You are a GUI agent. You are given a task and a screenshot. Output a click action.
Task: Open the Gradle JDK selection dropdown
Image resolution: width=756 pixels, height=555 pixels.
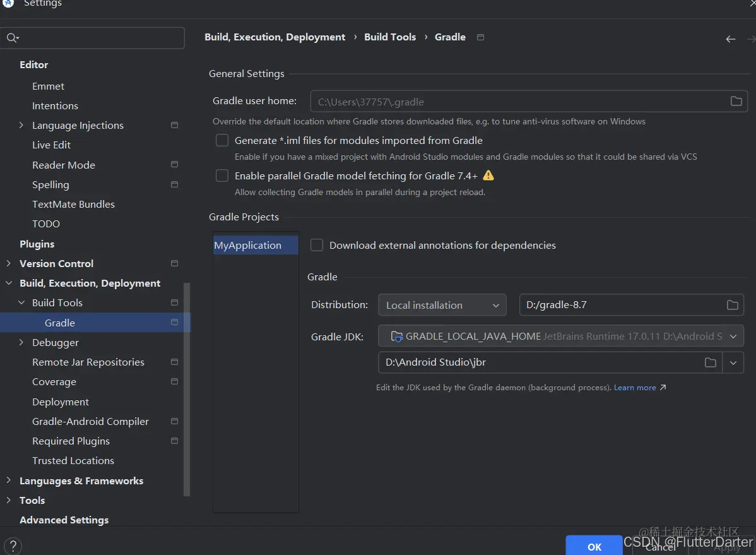[x=733, y=336]
